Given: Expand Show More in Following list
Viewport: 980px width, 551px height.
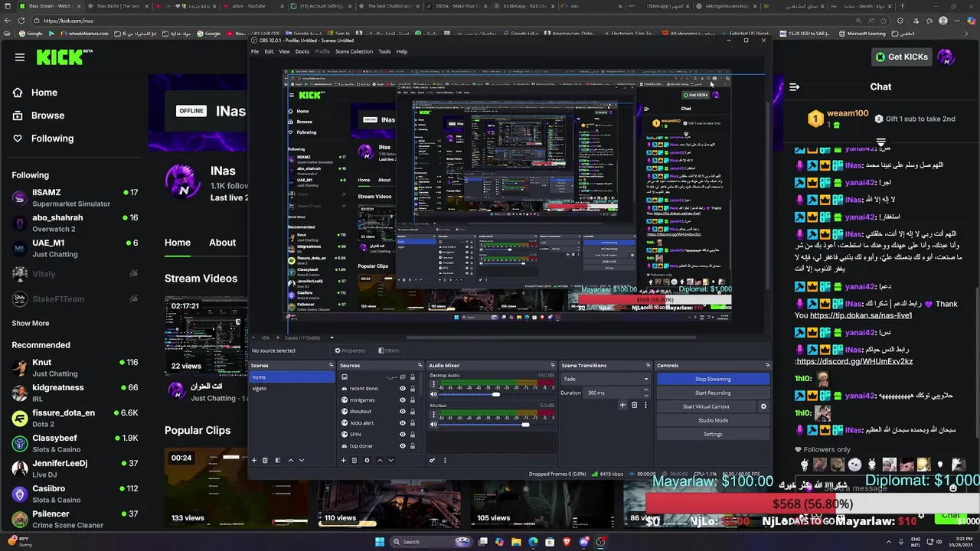Looking at the screenshot, I should click(30, 323).
